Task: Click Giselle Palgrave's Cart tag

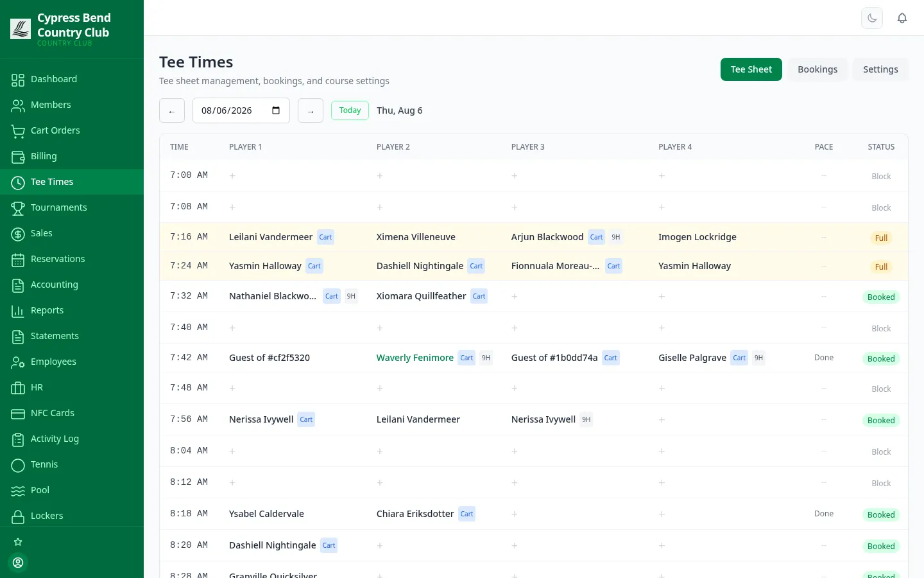Action: (739, 358)
